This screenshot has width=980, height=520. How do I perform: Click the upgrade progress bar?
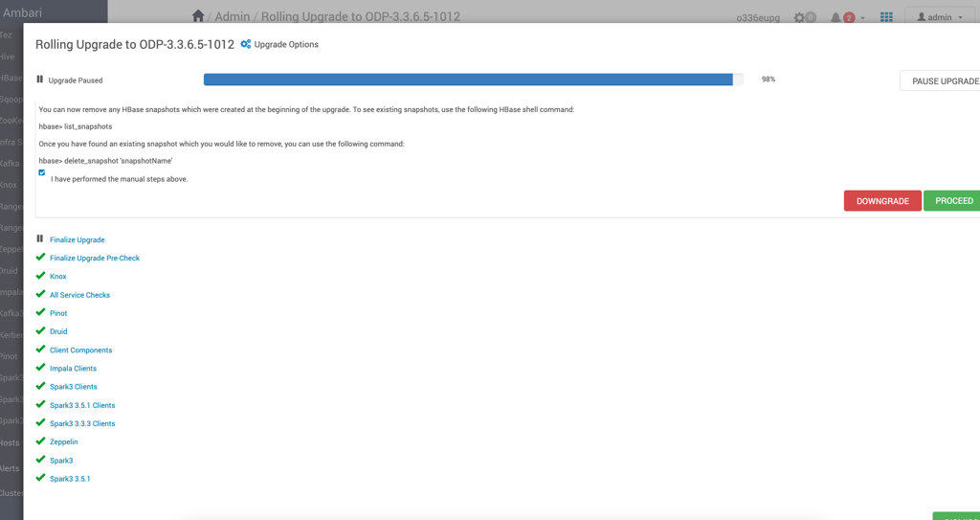pyautogui.click(x=474, y=79)
